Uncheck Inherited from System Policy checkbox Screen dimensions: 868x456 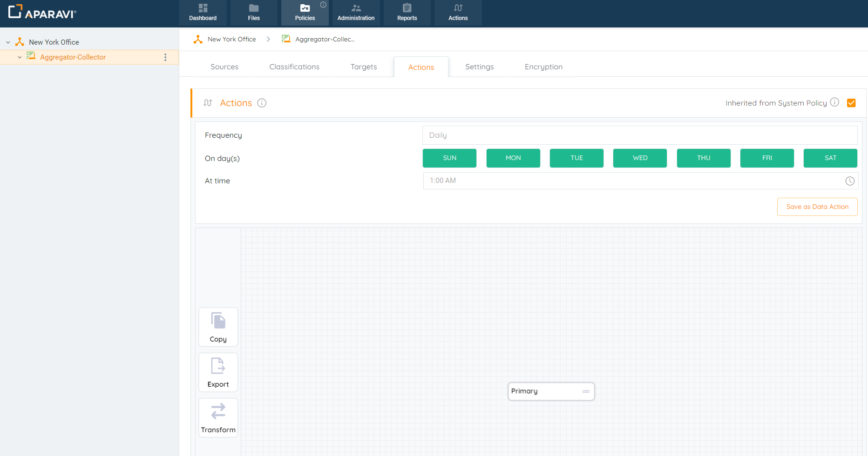click(851, 103)
